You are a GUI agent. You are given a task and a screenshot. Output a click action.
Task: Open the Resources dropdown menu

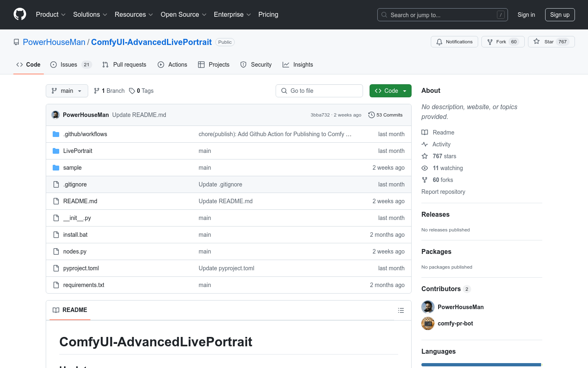point(134,15)
